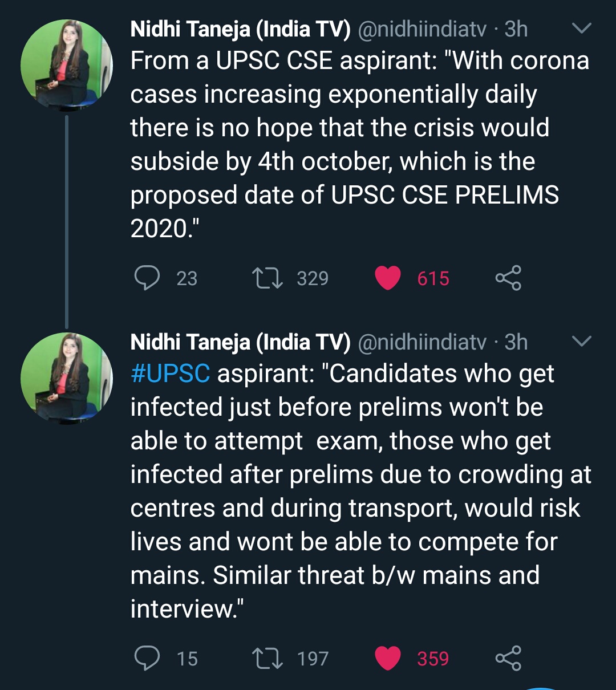The height and width of the screenshot is (690, 616).
Task: Reply to the second tweet with 15 replies
Action: (x=147, y=658)
